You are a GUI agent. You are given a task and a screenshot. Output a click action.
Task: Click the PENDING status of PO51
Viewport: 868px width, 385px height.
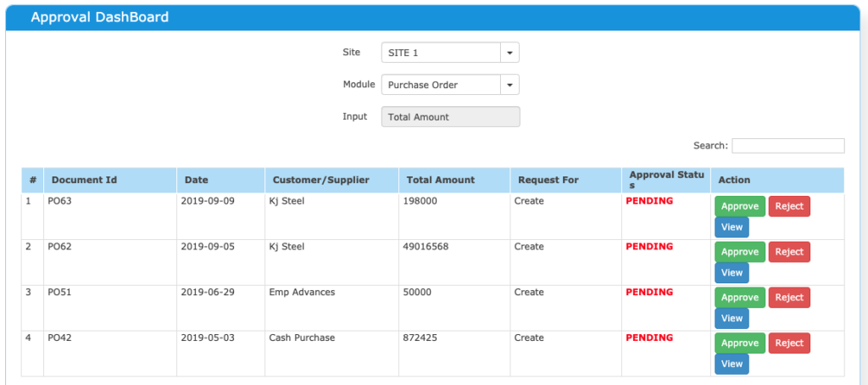[649, 292]
